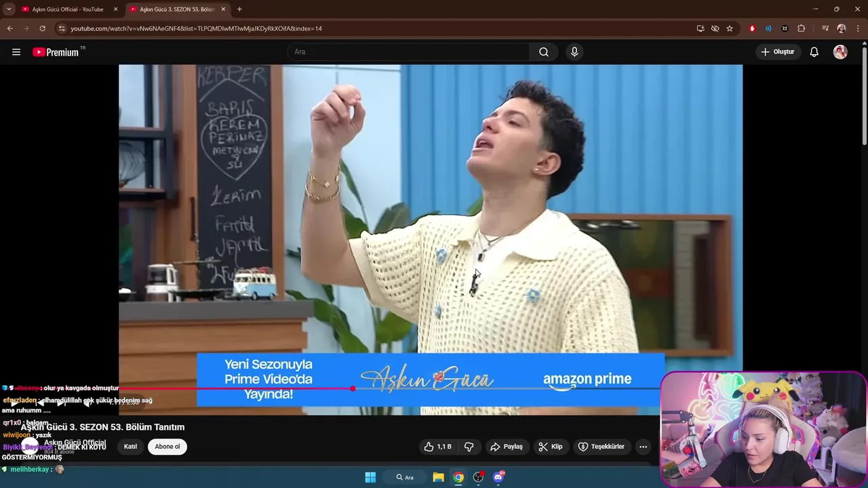The height and width of the screenshot is (488, 868).
Task: Go back with browser back arrow
Action: pyautogui.click(x=9, y=28)
